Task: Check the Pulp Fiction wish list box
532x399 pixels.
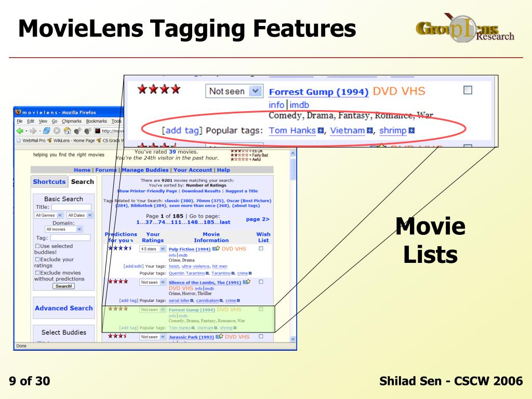Action: coord(261,248)
